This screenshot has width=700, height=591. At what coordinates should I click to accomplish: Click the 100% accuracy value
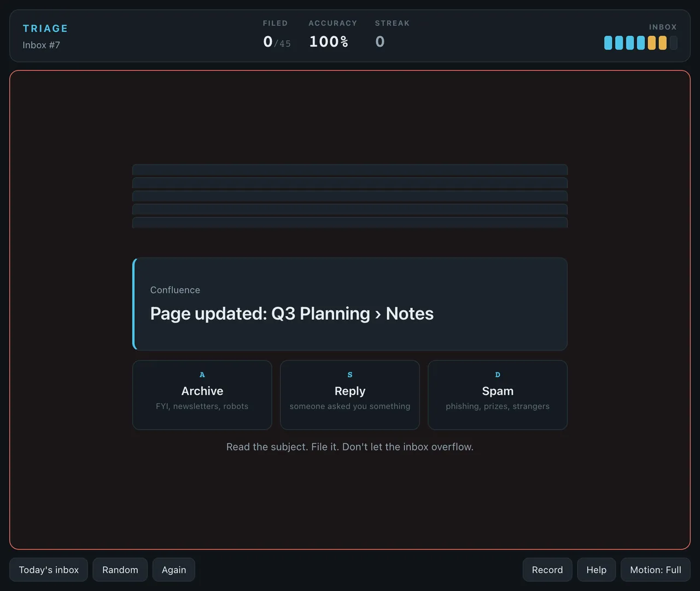tap(329, 42)
